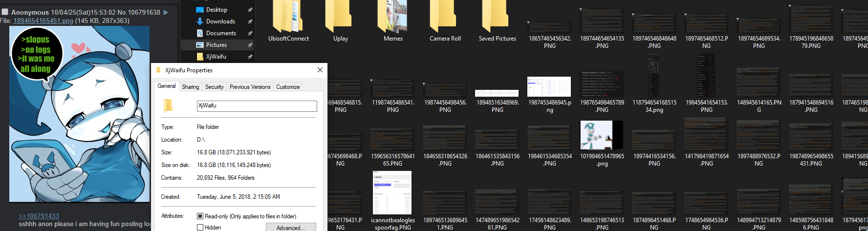Switch to the General tab

pyautogui.click(x=167, y=86)
